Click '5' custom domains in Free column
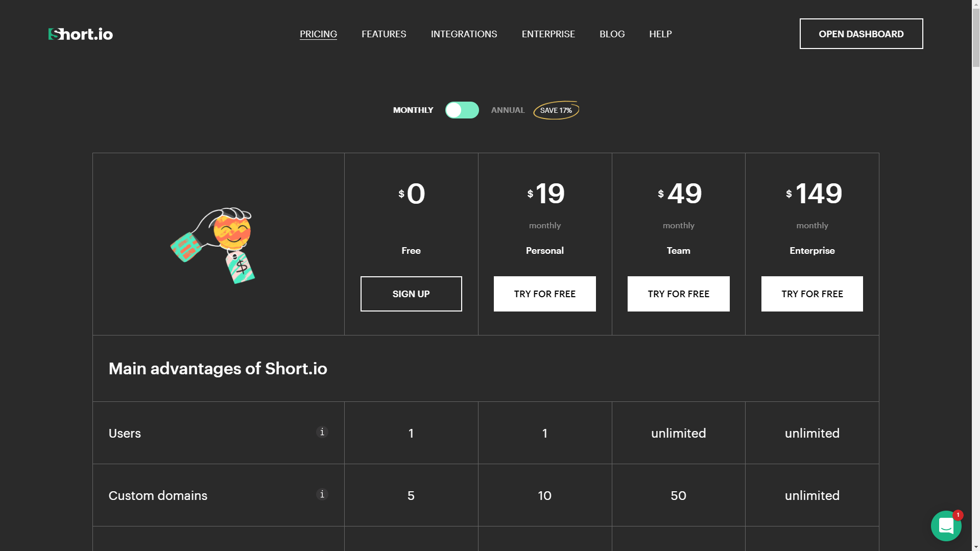Image resolution: width=980 pixels, height=551 pixels. pos(411,495)
